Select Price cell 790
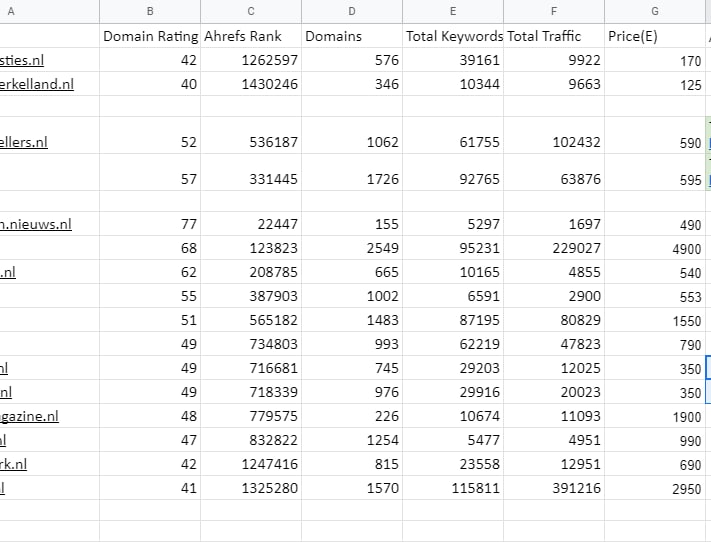711x542 pixels. tap(655, 344)
